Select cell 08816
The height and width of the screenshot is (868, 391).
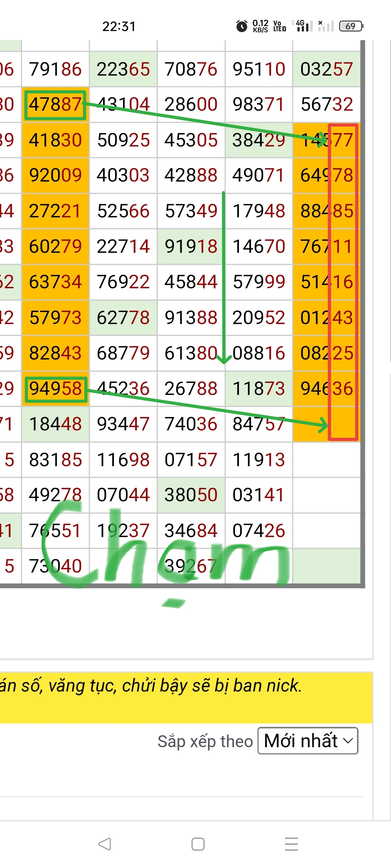[x=259, y=353]
